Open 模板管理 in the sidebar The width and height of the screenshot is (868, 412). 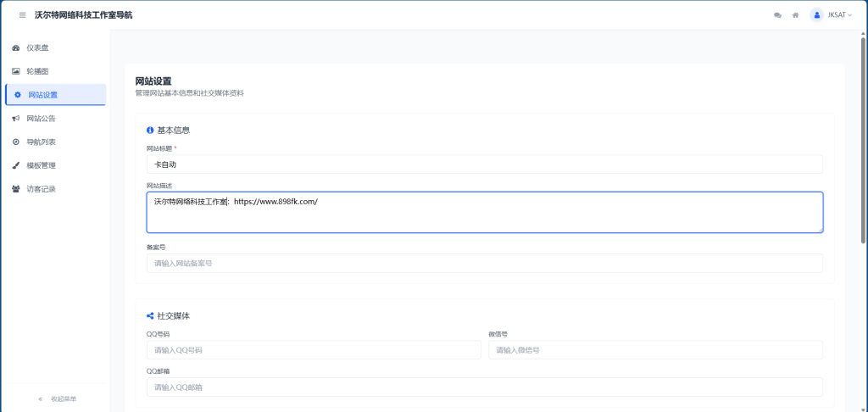[55, 165]
